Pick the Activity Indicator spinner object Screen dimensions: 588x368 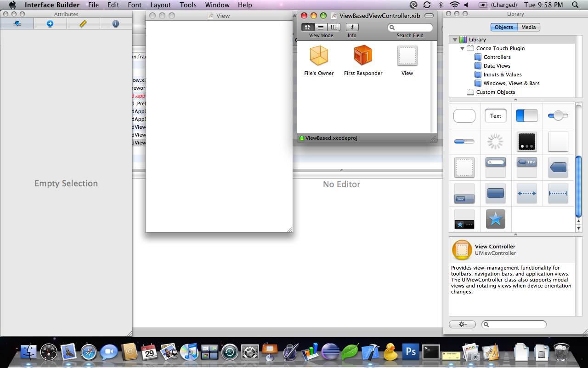[x=496, y=142]
